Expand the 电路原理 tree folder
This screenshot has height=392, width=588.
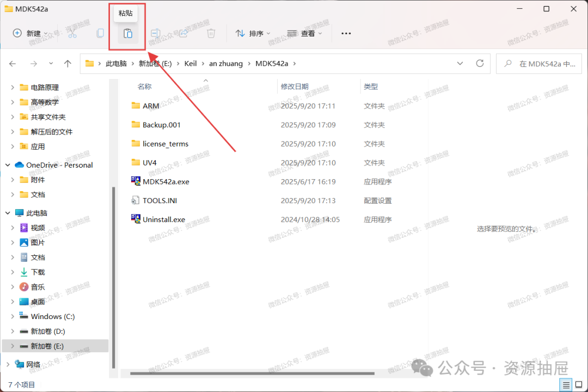pos(13,88)
